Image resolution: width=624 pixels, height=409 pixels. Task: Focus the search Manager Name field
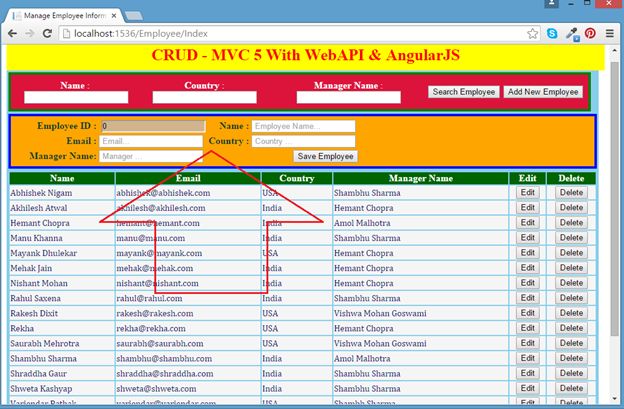349,97
